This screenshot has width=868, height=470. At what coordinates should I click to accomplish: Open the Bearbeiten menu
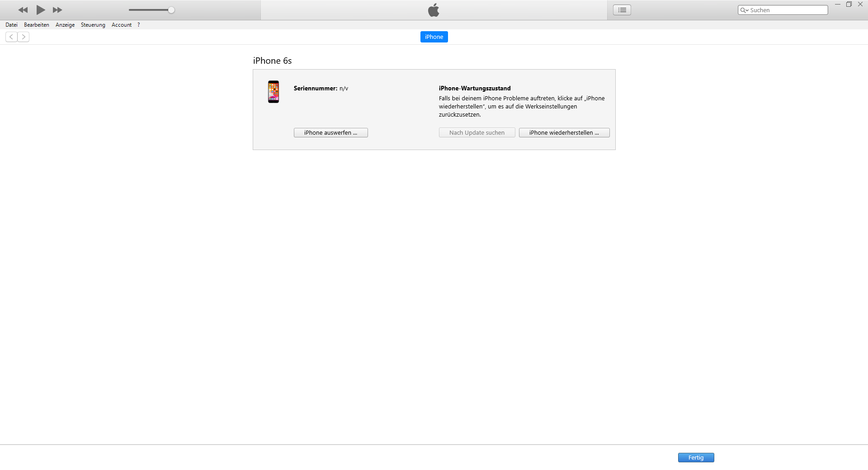37,25
